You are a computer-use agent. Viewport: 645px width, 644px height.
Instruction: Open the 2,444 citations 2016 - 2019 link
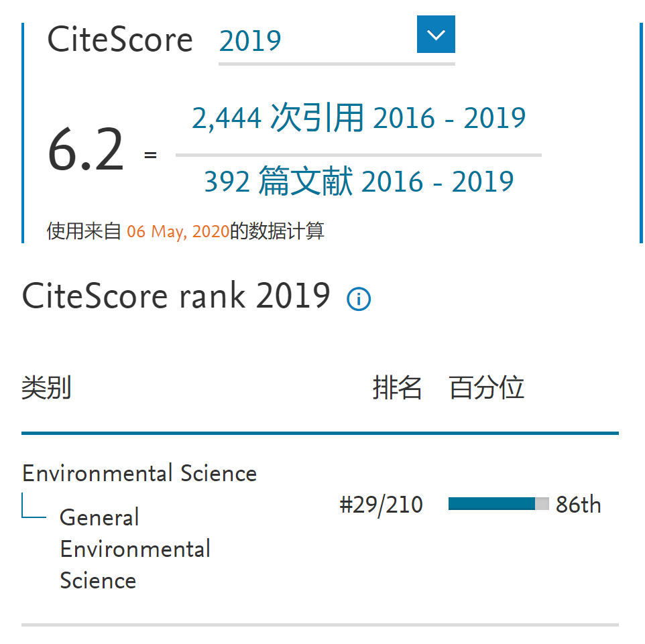click(359, 119)
